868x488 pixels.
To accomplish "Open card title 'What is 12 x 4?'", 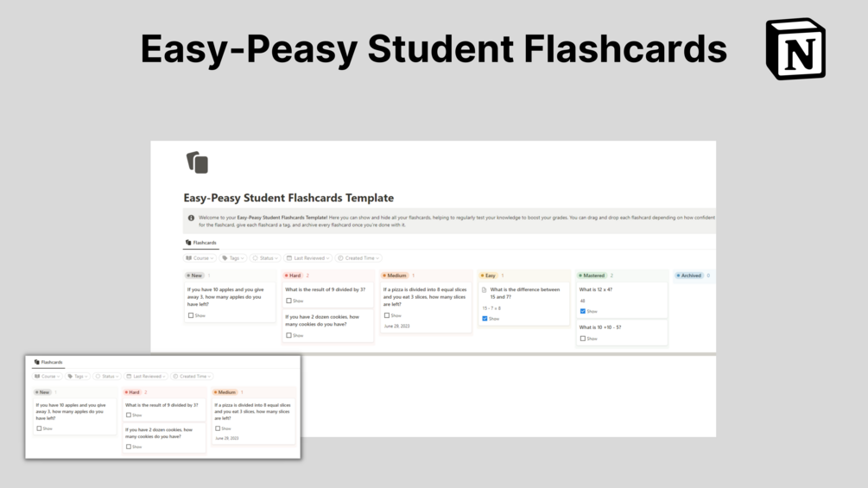I will pos(596,289).
